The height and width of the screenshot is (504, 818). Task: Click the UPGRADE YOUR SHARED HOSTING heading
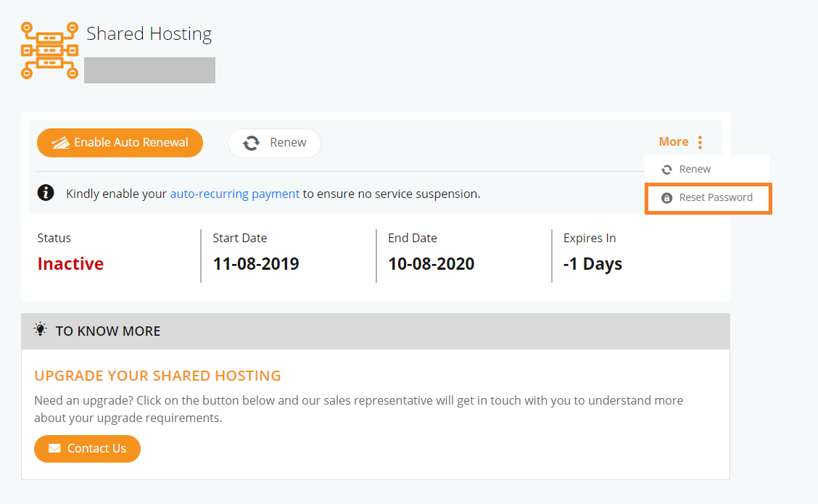coord(157,376)
